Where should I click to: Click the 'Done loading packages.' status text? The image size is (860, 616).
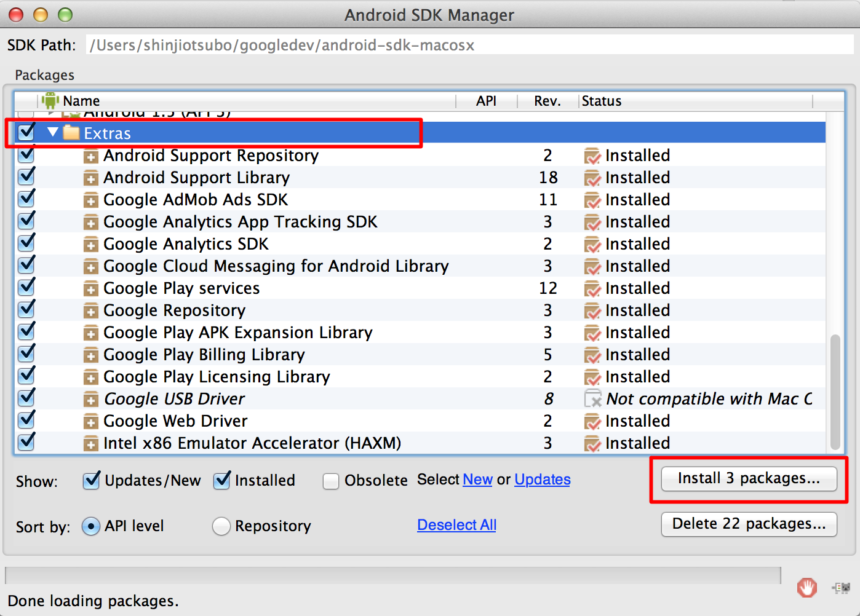(93, 601)
